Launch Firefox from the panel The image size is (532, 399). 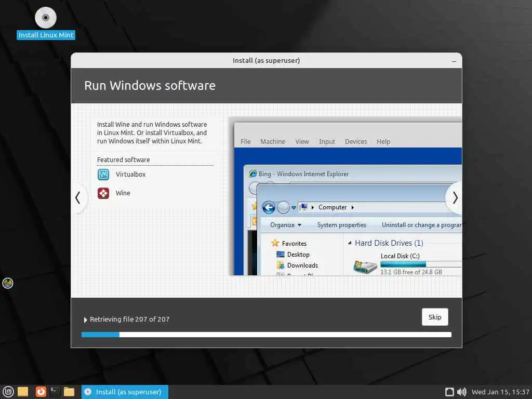[41, 392]
